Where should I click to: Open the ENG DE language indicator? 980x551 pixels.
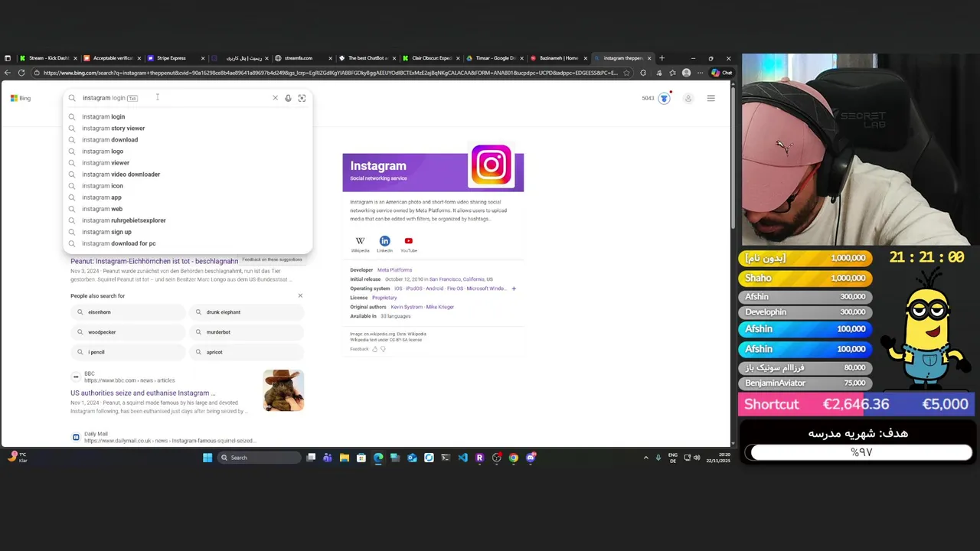673,458
